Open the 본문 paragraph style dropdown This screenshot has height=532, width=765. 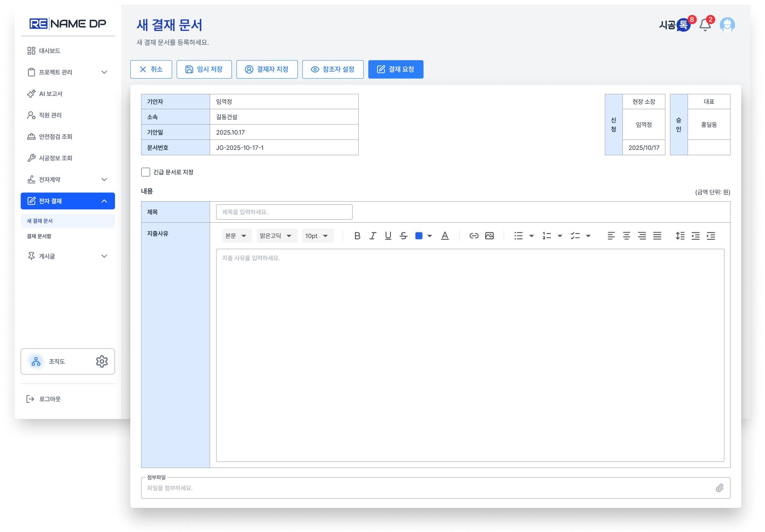(x=236, y=236)
